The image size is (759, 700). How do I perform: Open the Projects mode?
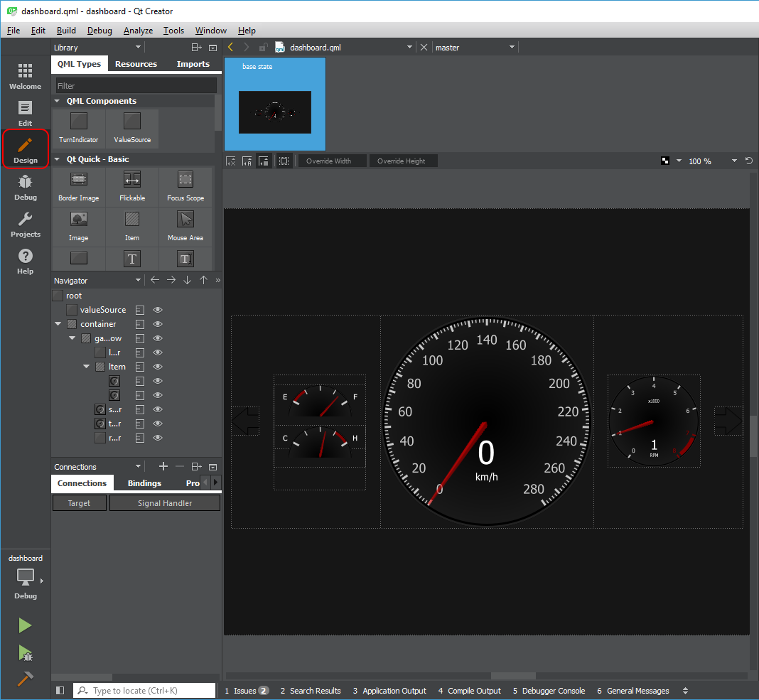(x=26, y=224)
